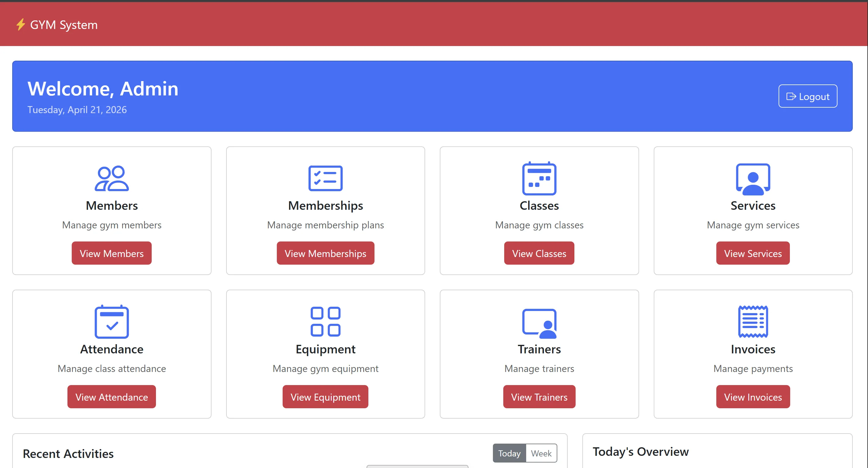Click the Memberships checklist icon
Screen dimensions: 868x468
pos(325,178)
